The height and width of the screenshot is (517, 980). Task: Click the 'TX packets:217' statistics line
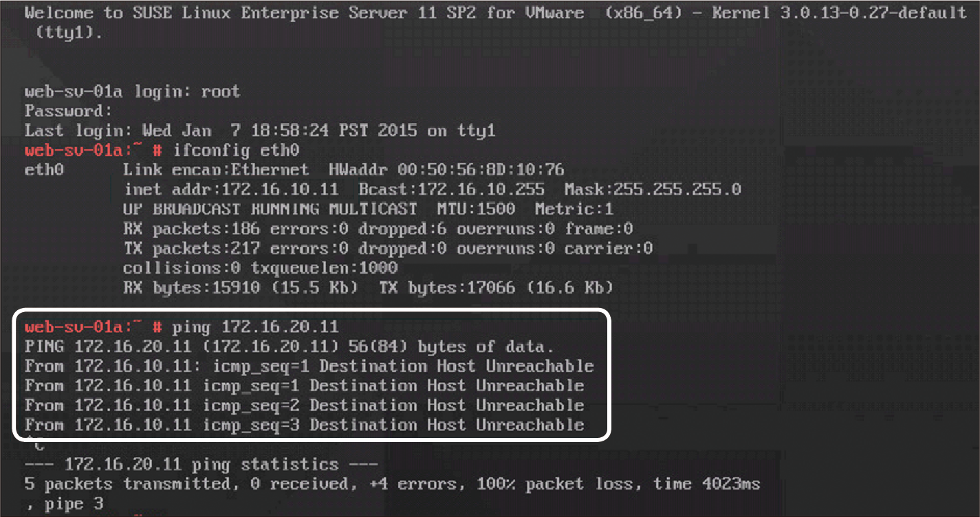(x=388, y=248)
